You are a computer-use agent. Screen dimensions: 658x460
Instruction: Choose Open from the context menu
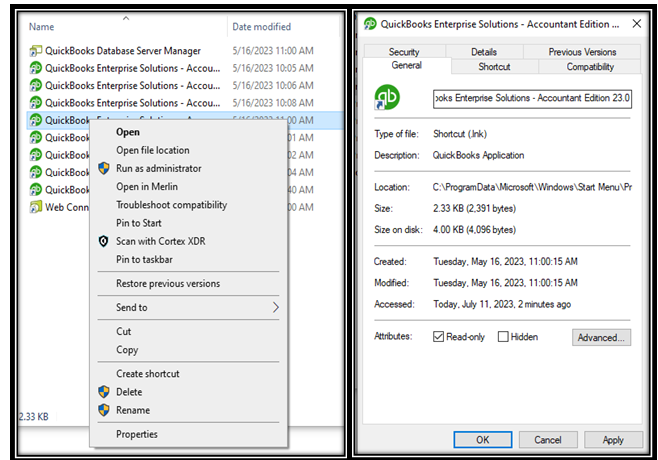point(128,132)
